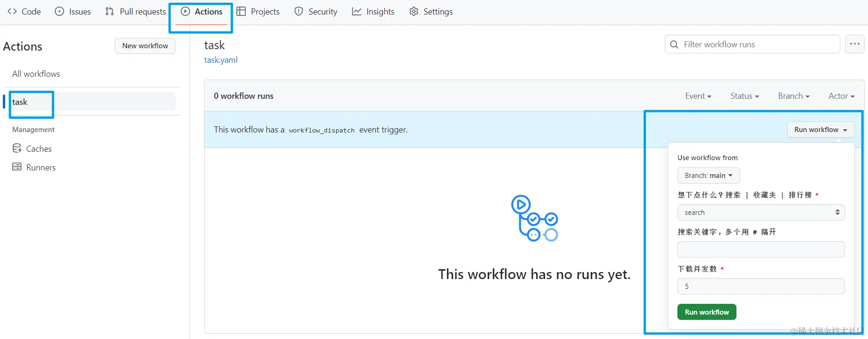868x339 pixels.
Task: Click the Code brackets icon
Action: (12, 11)
